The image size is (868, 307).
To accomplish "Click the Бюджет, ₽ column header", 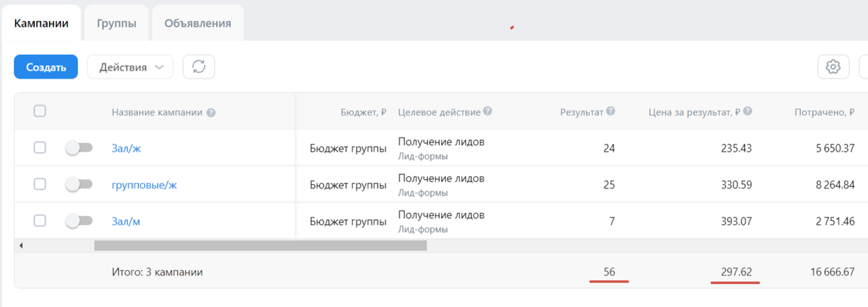I will click(x=363, y=112).
